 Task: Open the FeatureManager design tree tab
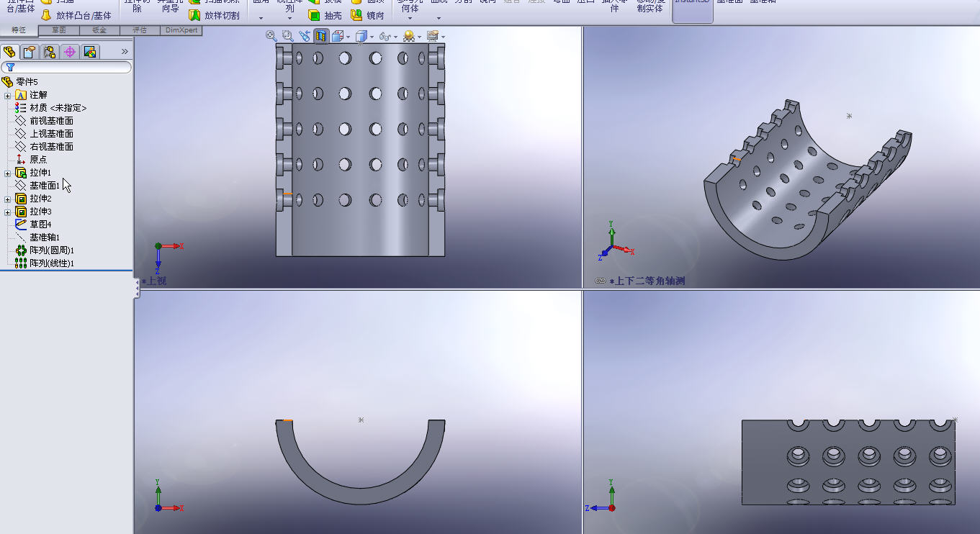click(x=9, y=52)
